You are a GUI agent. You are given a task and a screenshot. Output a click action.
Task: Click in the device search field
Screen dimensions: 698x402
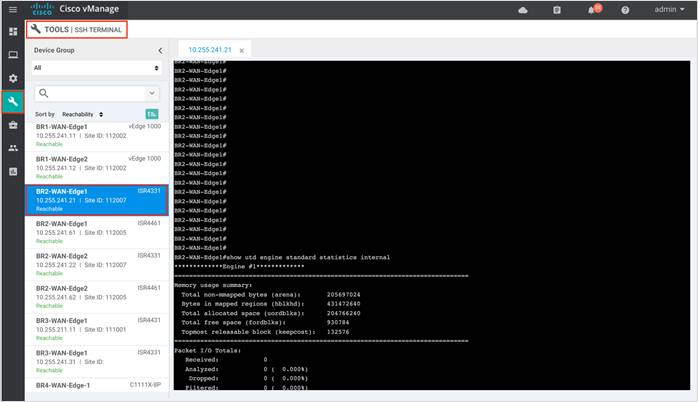(x=97, y=93)
